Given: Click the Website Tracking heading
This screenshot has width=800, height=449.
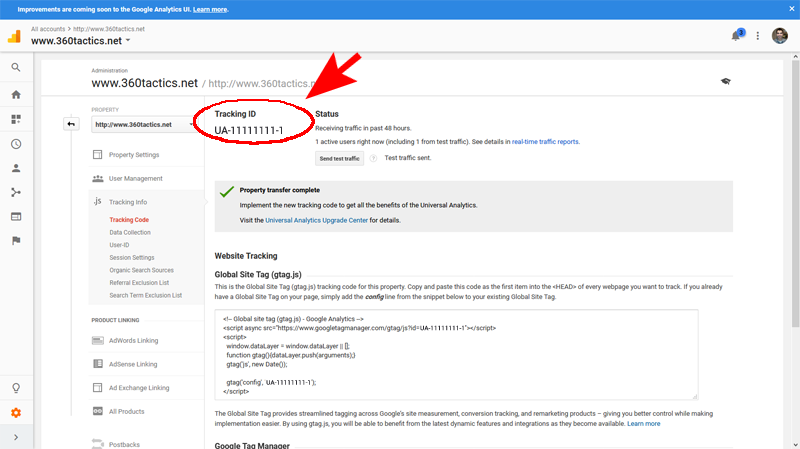Looking at the screenshot, I should click(x=246, y=256).
